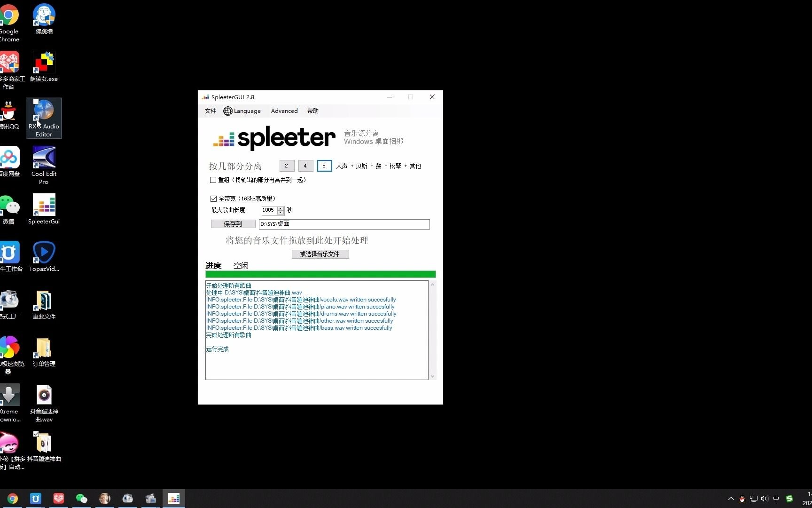Click the red shop taskbar icon
812x508 pixels.
click(59, 499)
